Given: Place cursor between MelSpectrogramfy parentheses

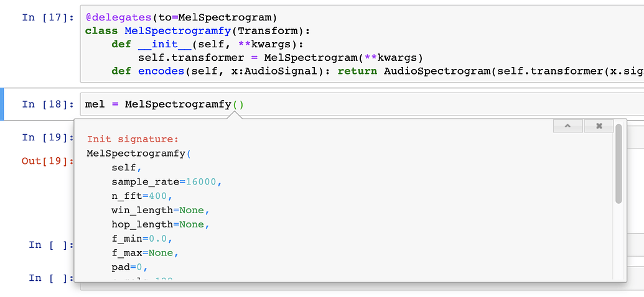Looking at the screenshot, I should pyautogui.click(x=238, y=104).
